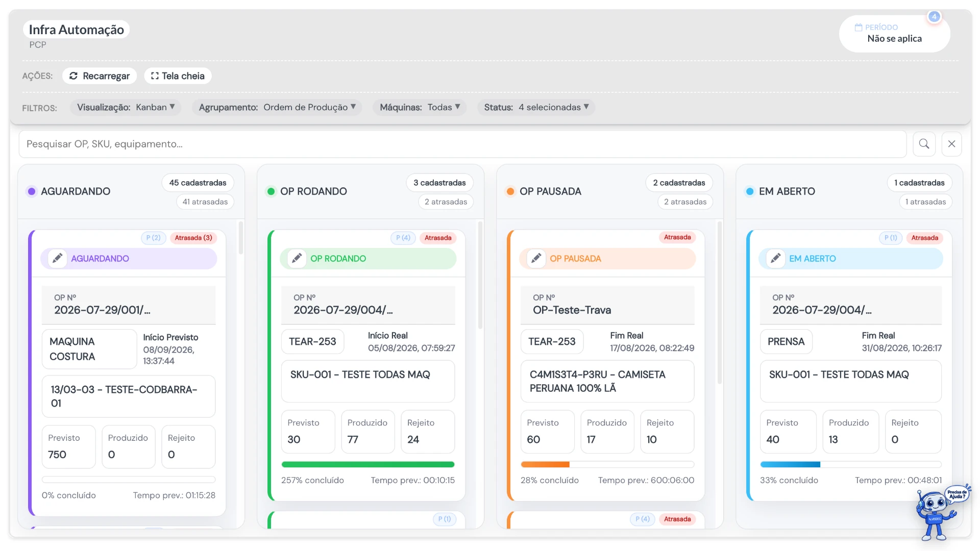Screen dimensions: 980x551
Task: Click the MAQUINA COSTURA machine box
Action: (89, 349)
